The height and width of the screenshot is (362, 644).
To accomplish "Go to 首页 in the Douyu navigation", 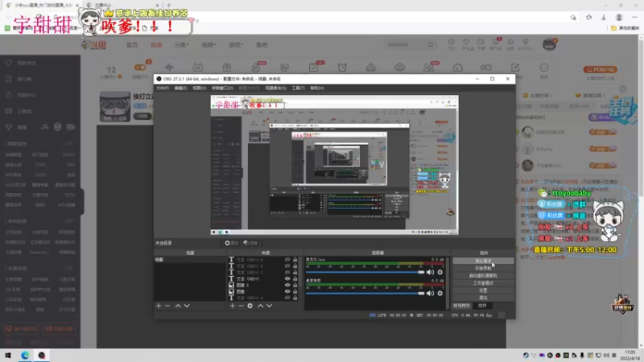I will (132, 45).
